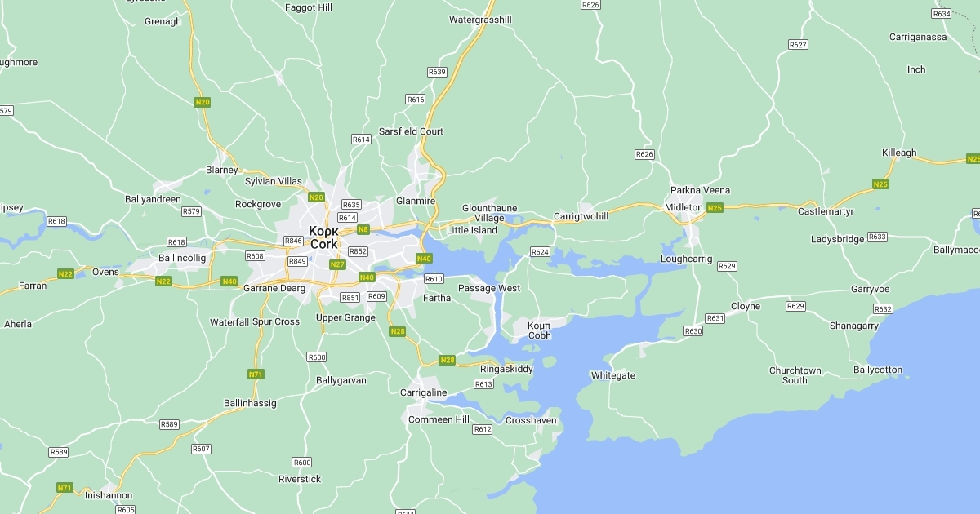Click the Killeagh place label
Screen dimensions: 980x514
899,153
